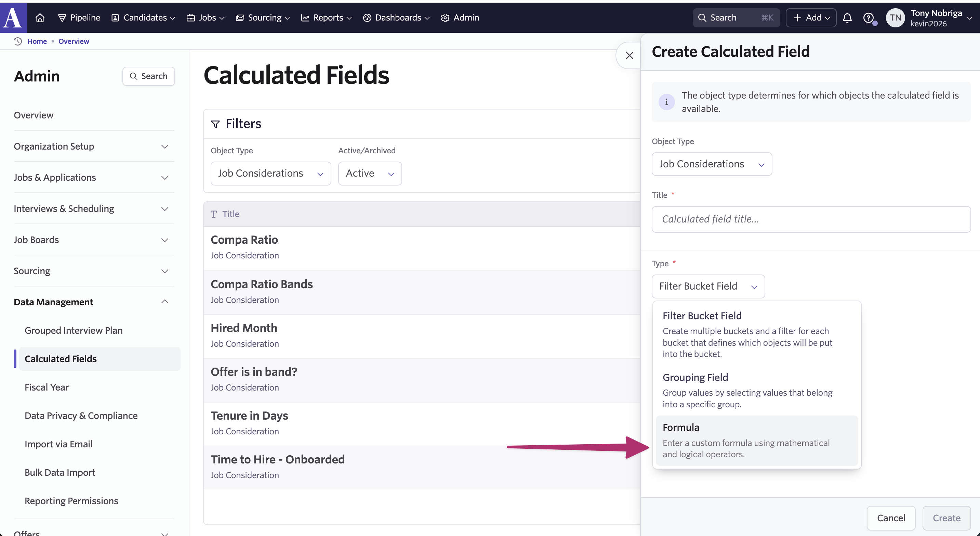Screen dimensions: 980x536
Task: Click the Admin gear icon in navbar
Action: pyautogui.click(x=445, y=17)
